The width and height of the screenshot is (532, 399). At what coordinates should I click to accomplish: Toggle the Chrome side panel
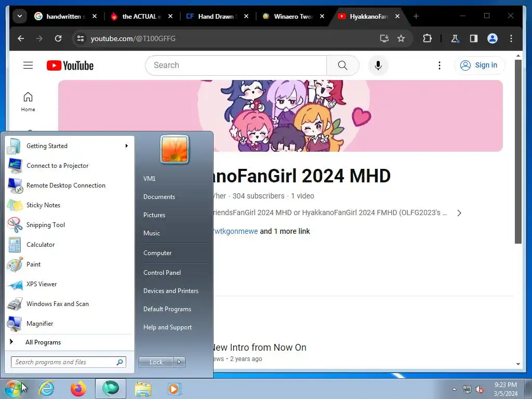(x=474, y=38)
